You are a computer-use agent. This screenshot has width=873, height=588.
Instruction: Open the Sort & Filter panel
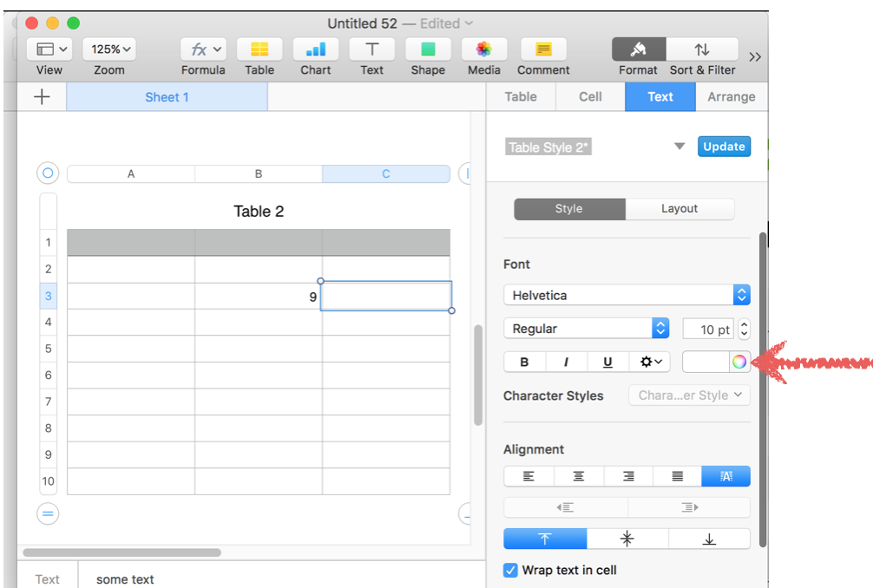(702, 49)
